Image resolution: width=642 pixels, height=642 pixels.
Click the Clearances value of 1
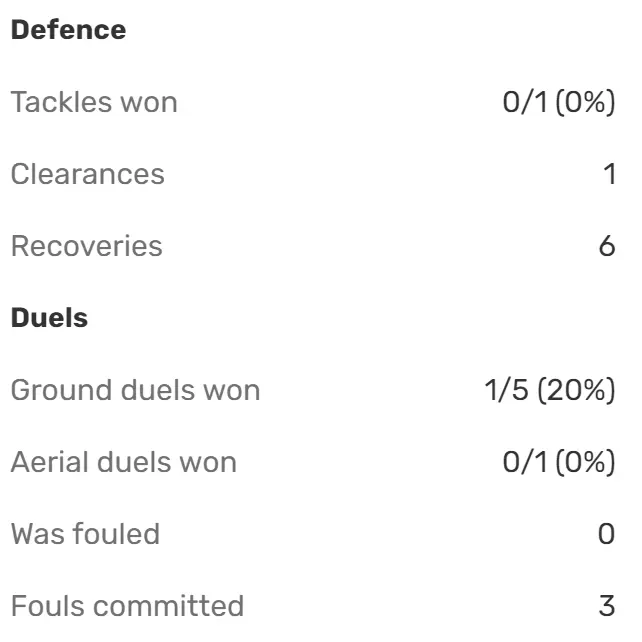pos(609,174)
